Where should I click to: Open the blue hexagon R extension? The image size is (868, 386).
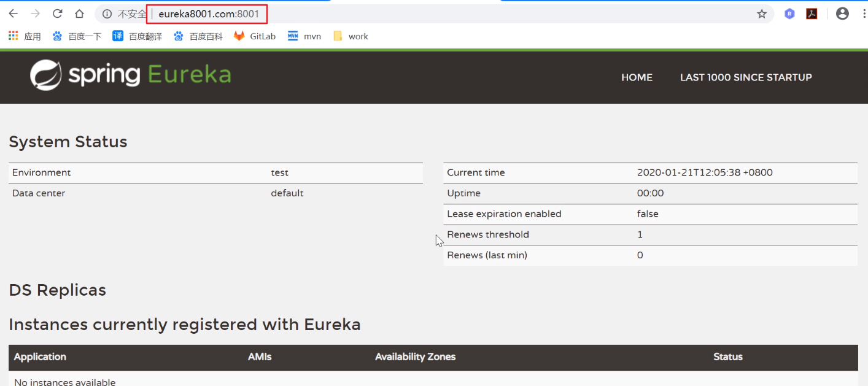coord(789,14)
